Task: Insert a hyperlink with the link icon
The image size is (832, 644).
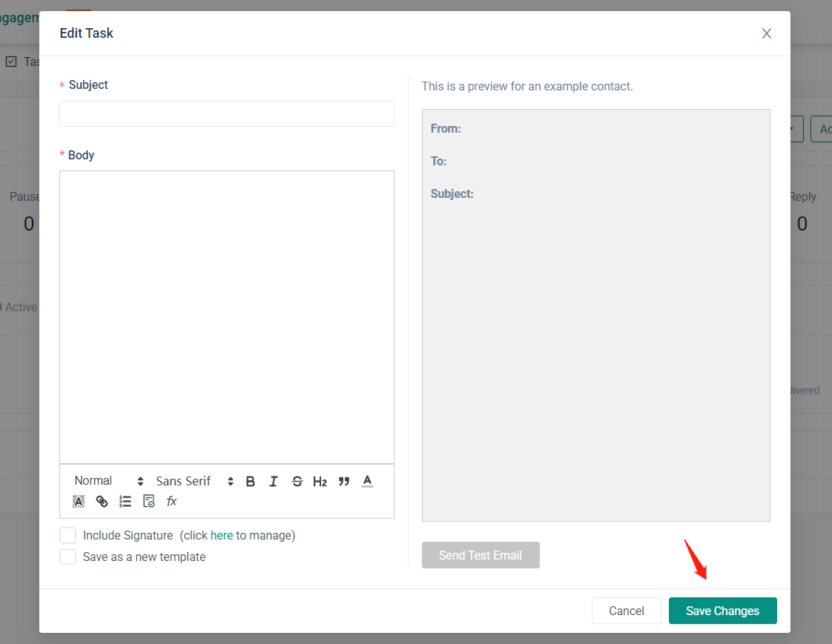Action: (102, 502)
